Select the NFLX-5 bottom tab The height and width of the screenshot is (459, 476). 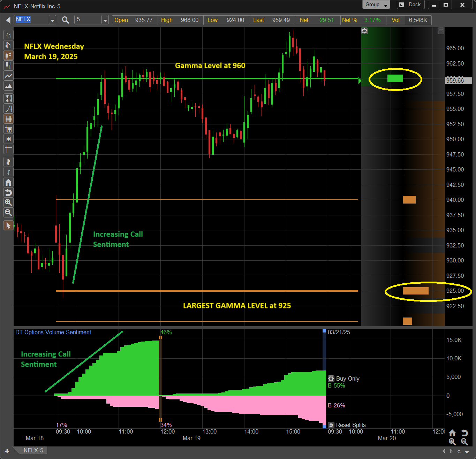(33, 450)
